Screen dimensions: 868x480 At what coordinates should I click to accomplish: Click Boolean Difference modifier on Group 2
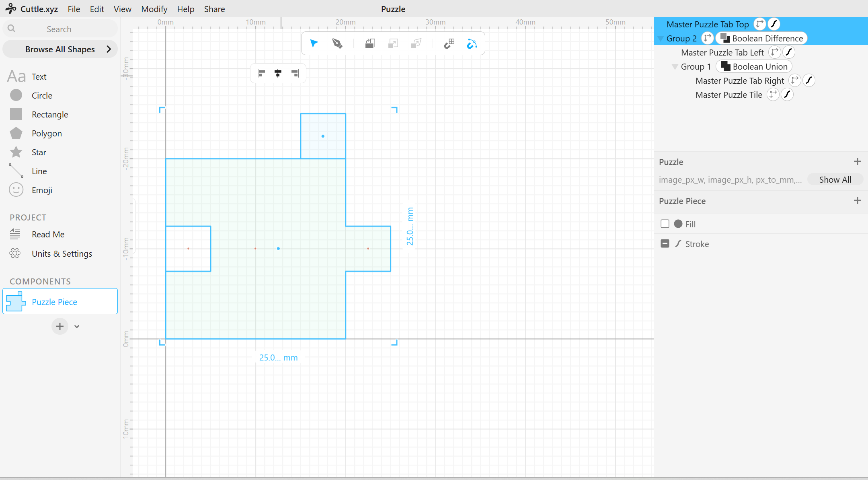762,38
